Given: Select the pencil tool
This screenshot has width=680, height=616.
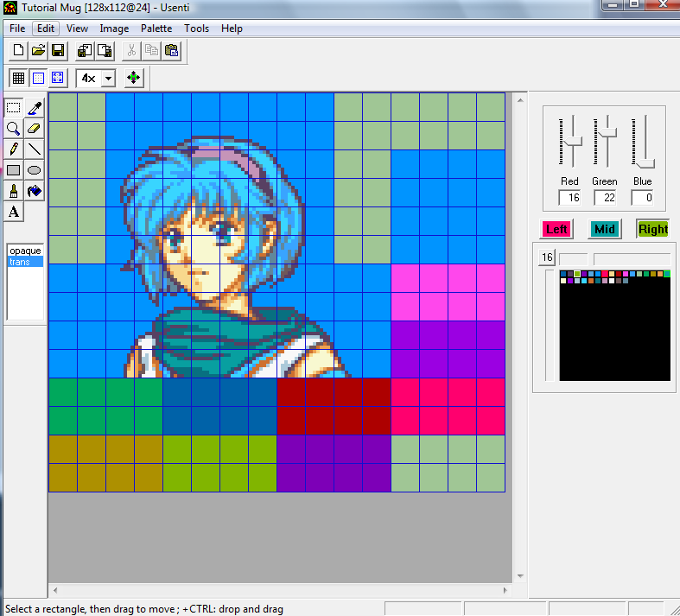Looking at the screenshot, I should tap(14, 149).
